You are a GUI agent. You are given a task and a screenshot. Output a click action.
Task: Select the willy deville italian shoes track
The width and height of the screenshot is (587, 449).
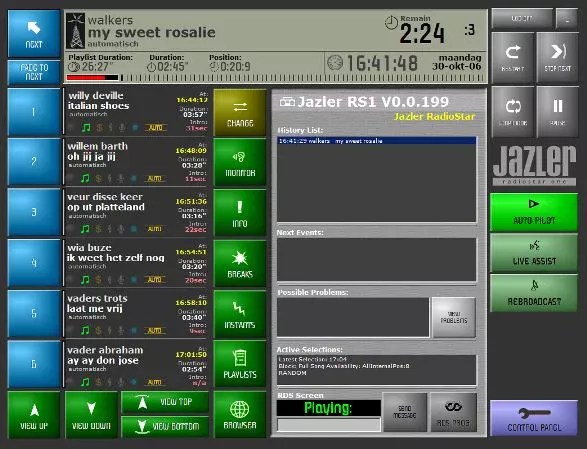[x=137, y=112]
